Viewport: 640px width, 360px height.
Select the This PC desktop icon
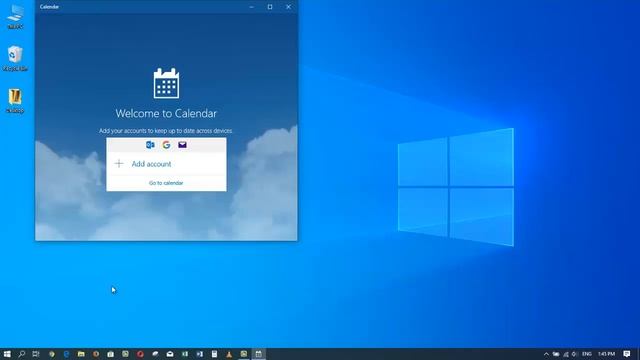click(x=15, y=16)
